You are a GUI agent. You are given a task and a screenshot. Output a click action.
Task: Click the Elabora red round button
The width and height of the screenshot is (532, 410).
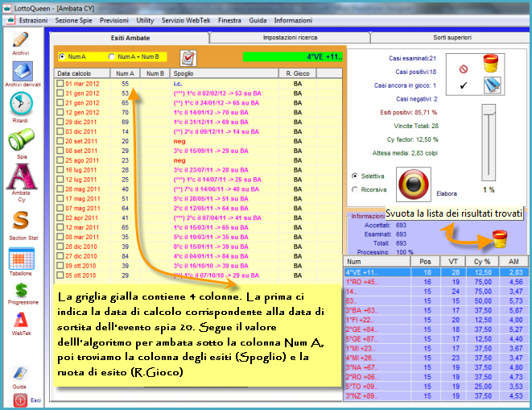[x=414, y=184]
